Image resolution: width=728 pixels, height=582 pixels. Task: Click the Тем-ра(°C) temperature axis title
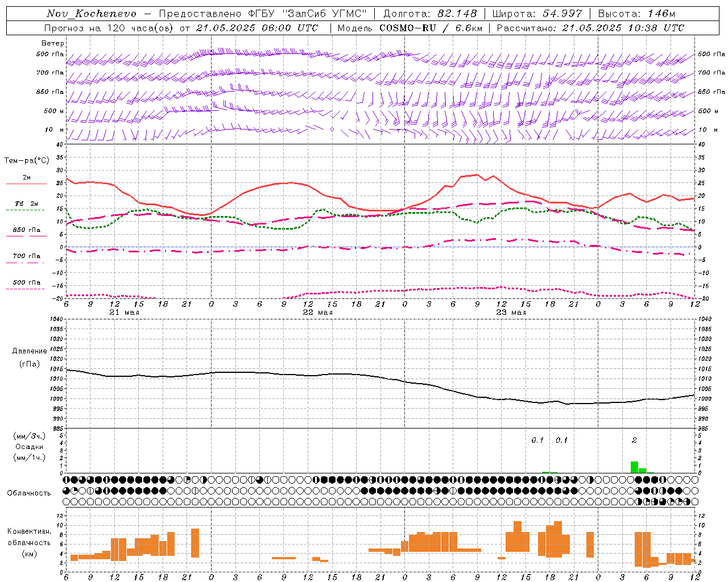[27, 161]
